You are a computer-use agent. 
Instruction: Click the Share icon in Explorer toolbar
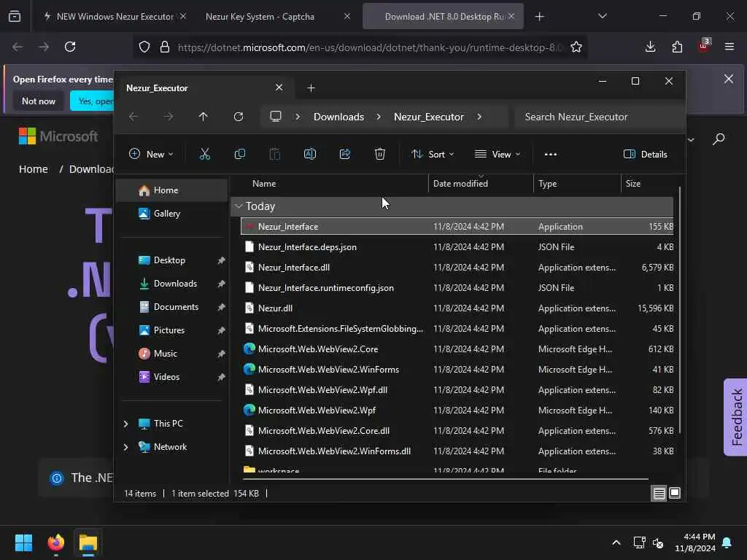coord(345,154)
